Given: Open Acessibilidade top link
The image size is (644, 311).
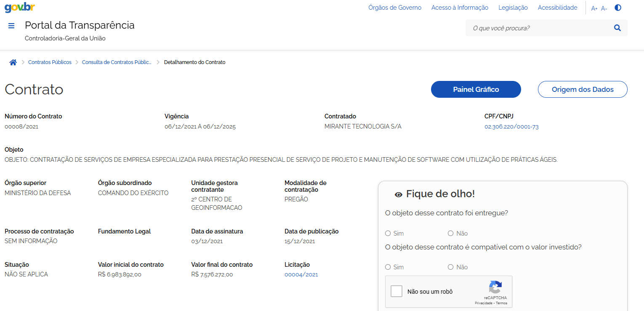Looking at the screenshot, I should click(557, 8).
